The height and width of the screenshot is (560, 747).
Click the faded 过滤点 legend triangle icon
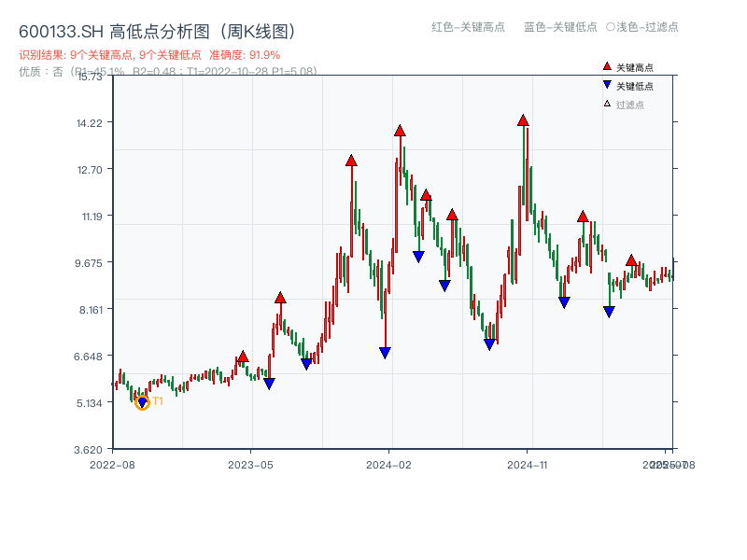coord(606,101)
